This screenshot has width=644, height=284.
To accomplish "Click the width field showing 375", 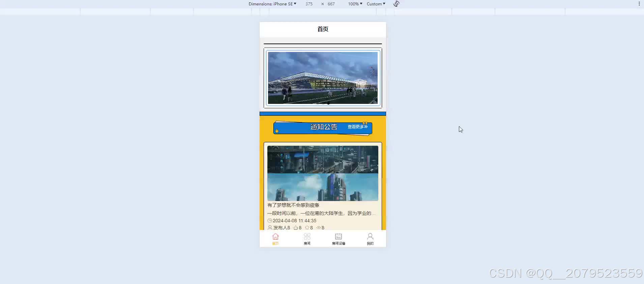I will 309,4.
